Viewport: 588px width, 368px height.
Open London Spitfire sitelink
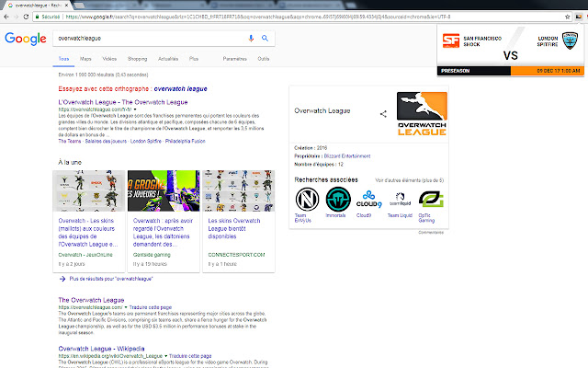click(146, 141)
